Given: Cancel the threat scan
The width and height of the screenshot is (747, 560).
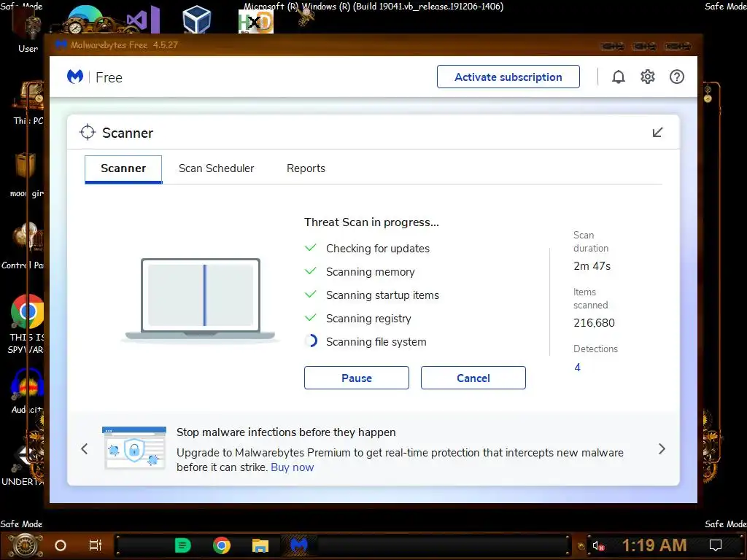Looking at the screenshot, I should coord(473,378).
